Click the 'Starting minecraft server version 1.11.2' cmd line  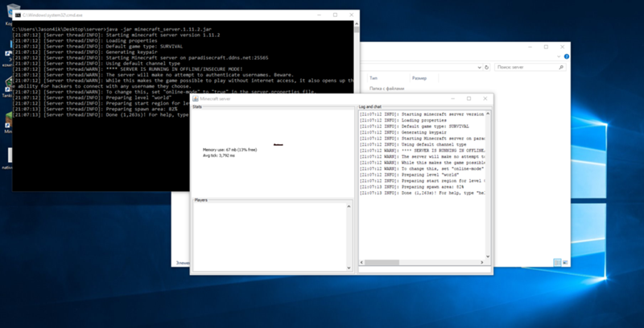(x=116, y=35)
